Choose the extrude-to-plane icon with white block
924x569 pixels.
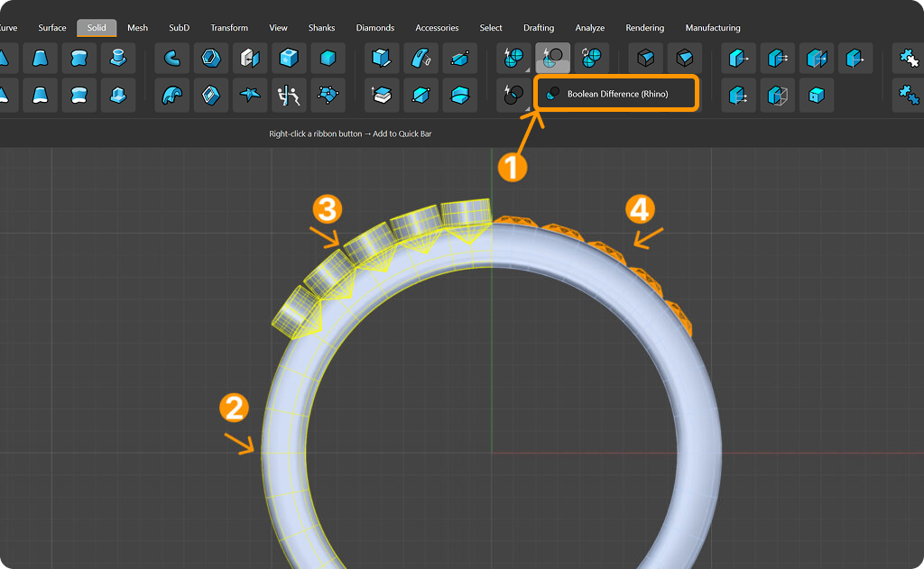point(250,58)
